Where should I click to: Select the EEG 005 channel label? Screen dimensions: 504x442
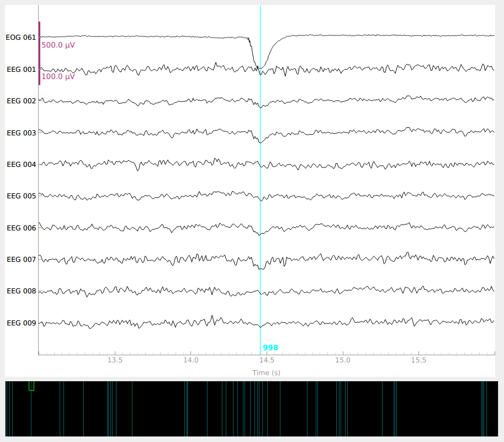(21, 196)
